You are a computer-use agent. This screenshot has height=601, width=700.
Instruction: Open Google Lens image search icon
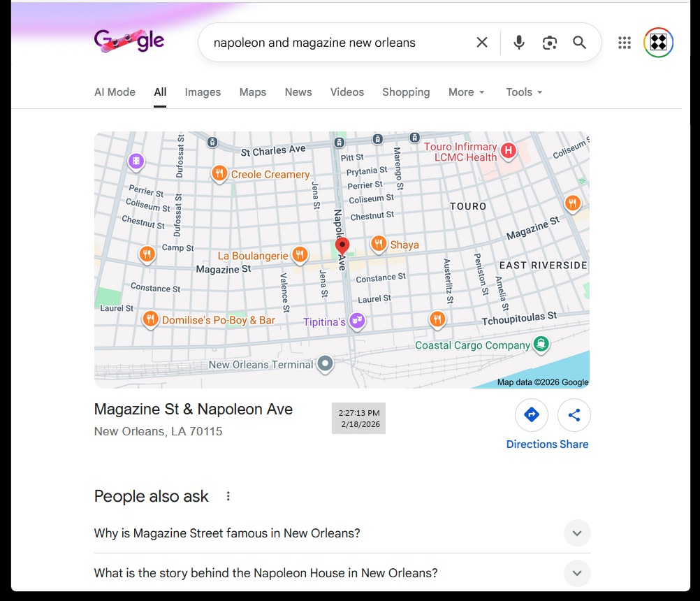click(550, 43)
